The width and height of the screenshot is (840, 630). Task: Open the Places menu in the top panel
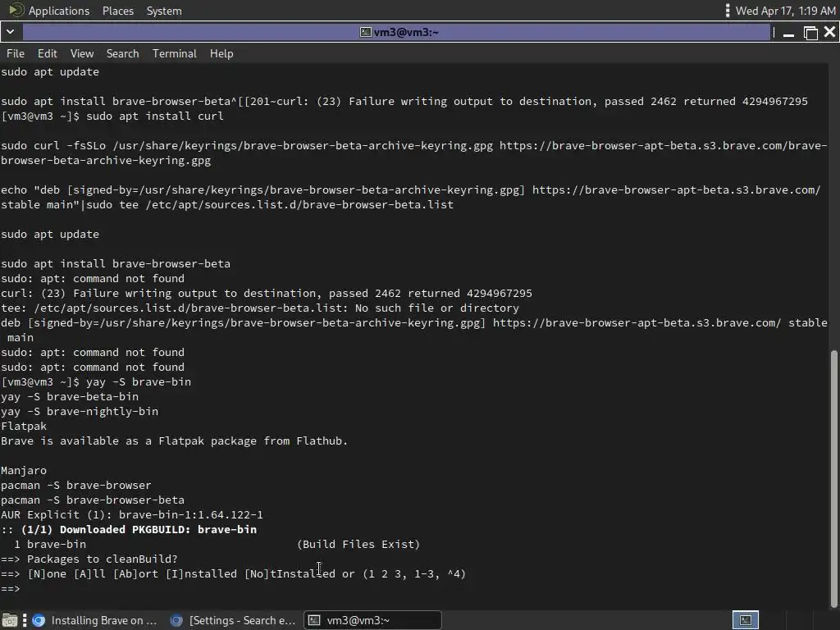point(118,11)
